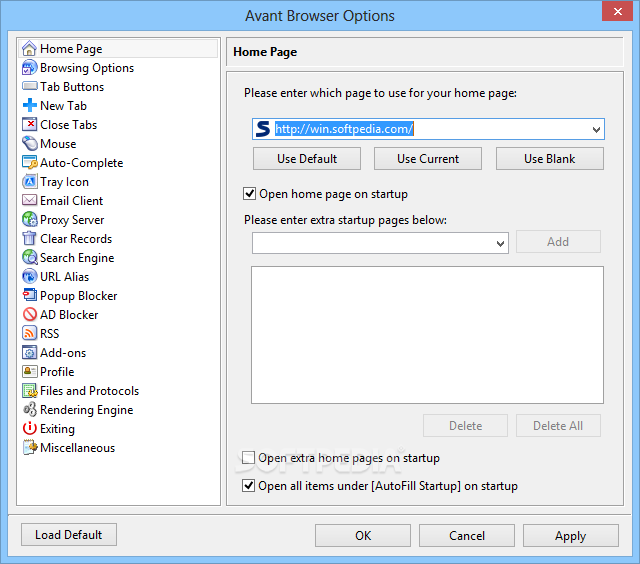Click the Load Default button
Image resolution: width=640 pixels, height=564 pixels.
69,535
